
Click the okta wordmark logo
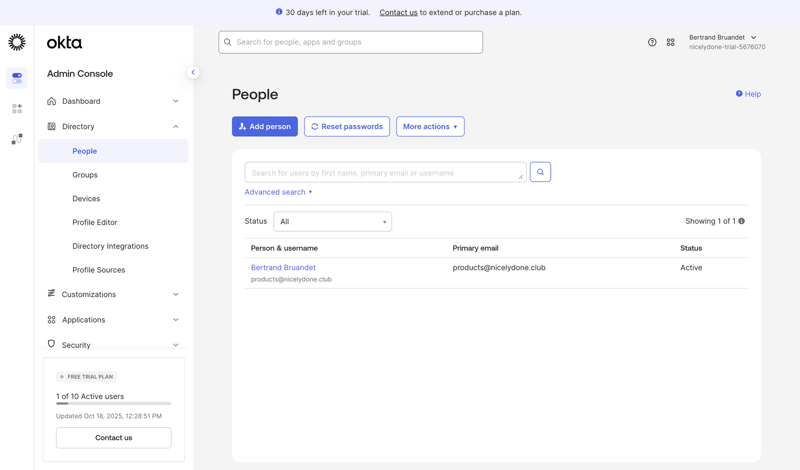[64, 42]
